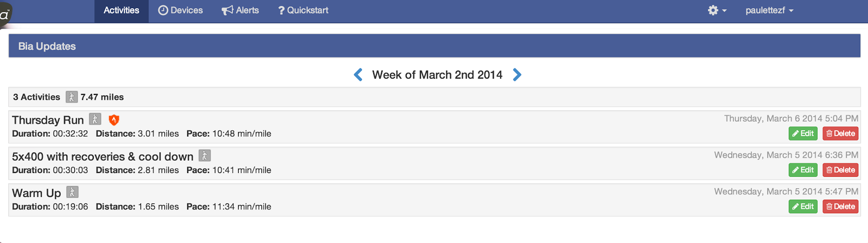Click the Thursday Run runner icon
Viewport: 868px width, 243px height.
95,119
